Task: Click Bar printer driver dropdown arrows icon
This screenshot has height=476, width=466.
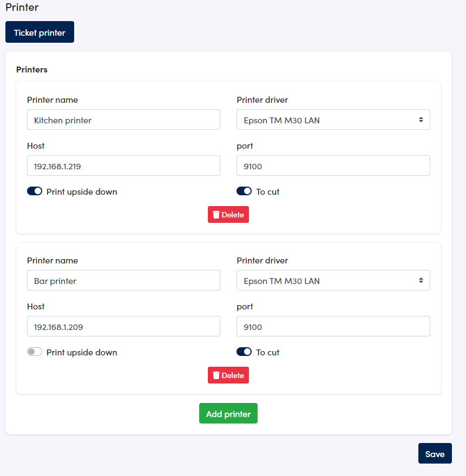Action: [421, 280]
